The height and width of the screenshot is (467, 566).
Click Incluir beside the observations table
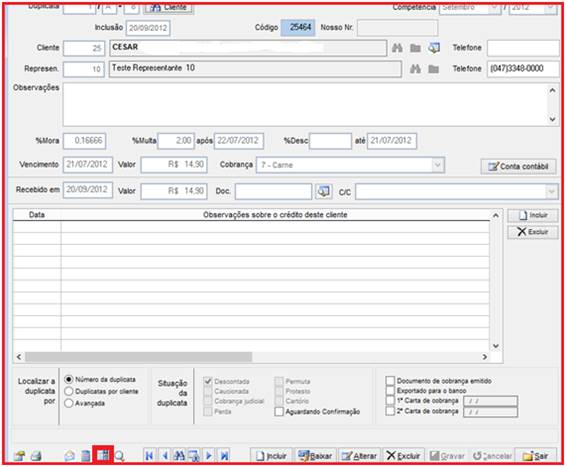coord(533,215)
